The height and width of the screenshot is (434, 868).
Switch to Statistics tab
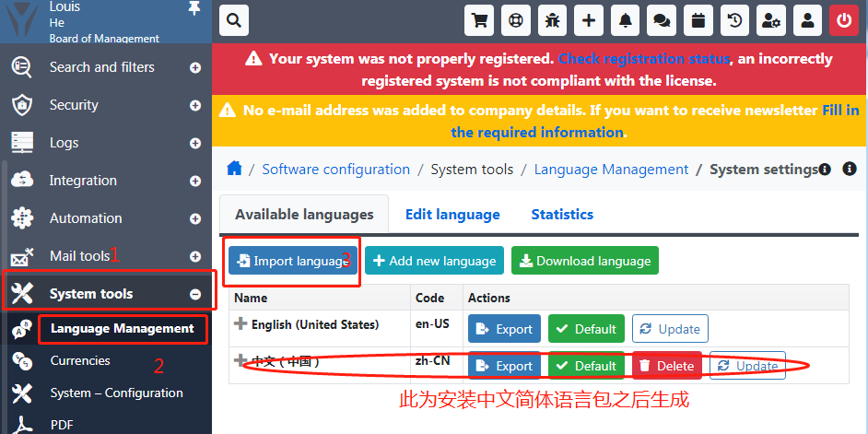(562, 214)
